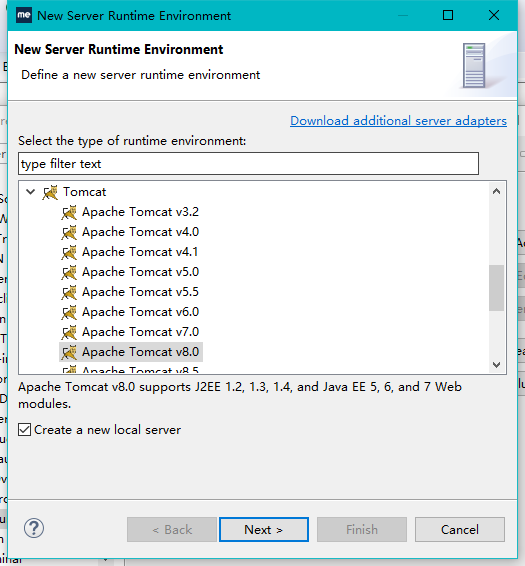Click the Tomcat folder icon
This screenshot has height=566, width=525.
pos(50,192)
